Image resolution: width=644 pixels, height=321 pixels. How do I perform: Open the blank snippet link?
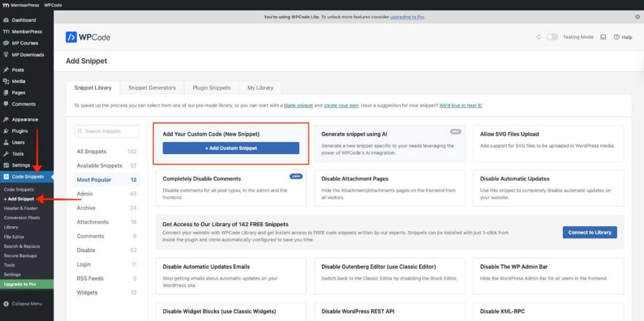pos(298,105)
